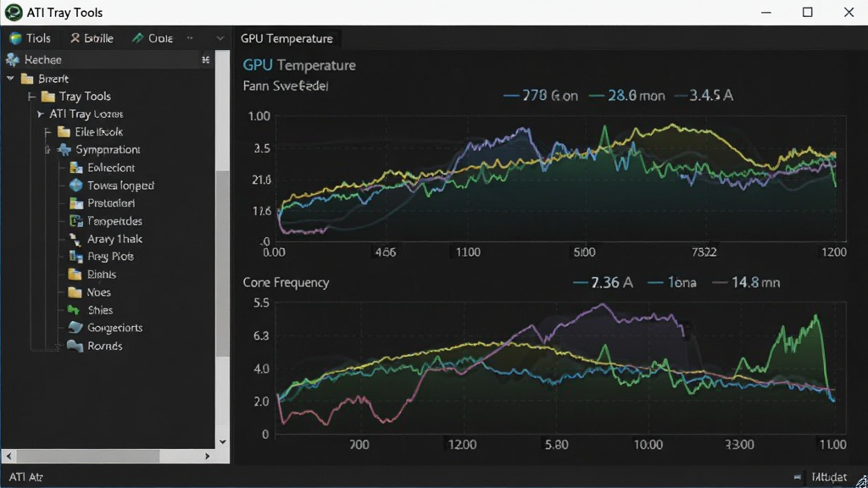This screenshot has width=868, height=488.
Task: Click the Ebille person icon
Action: [x=75, y=37]
